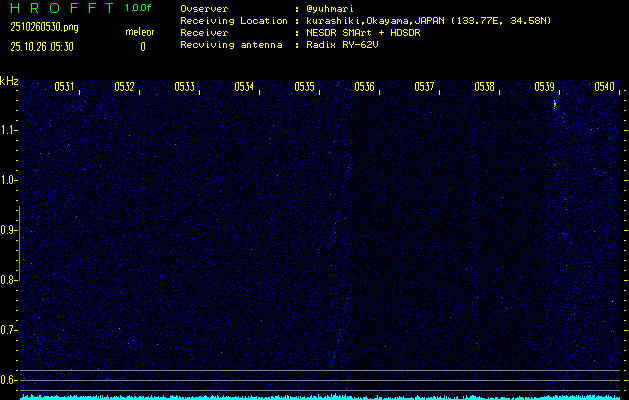
Task: Click the 0539 time marker
Action: [x=544, y=87]
